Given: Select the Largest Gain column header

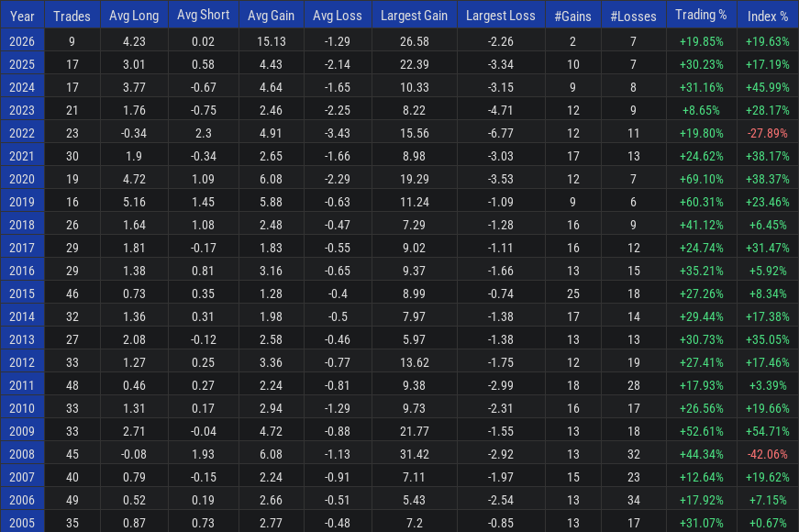Looking at the screenshot, I should tap(414, 16).
